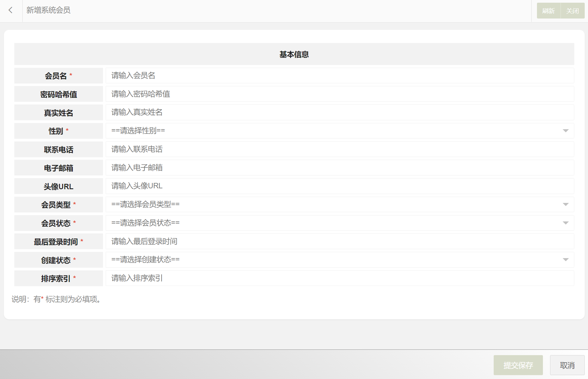The width and height of the screenshot is (588, 379).
Task: Click the 基本信息 section header
Action: click(294, 54)
